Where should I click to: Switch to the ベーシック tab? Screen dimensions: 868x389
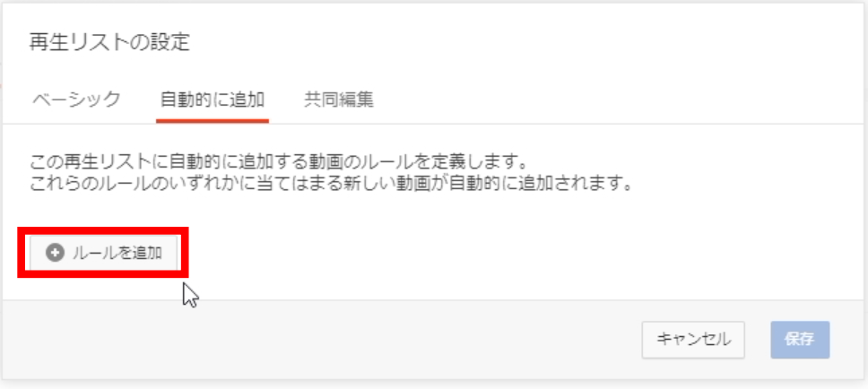pyautogui.click(x=76, y=99)
